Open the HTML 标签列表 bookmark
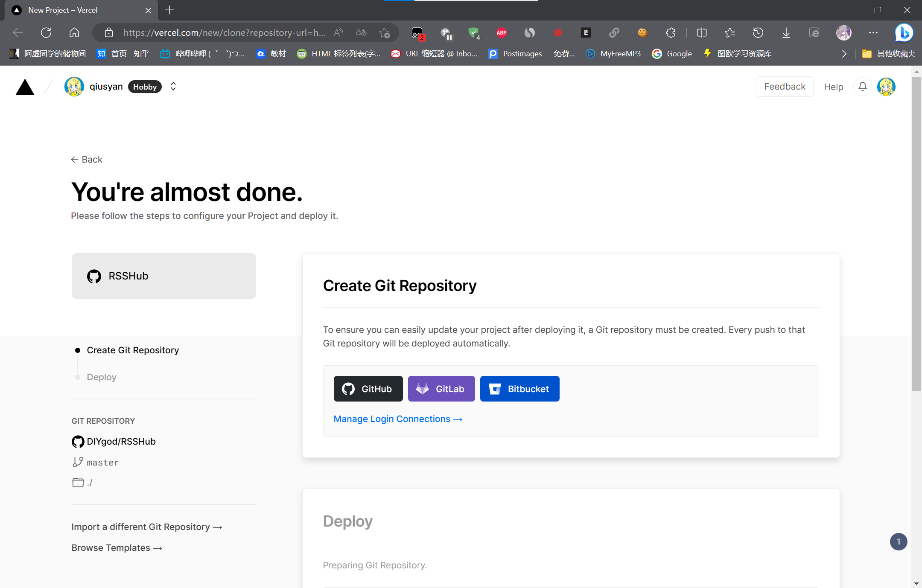The height and width of the screenshot is (588, 922). (339, 53)
